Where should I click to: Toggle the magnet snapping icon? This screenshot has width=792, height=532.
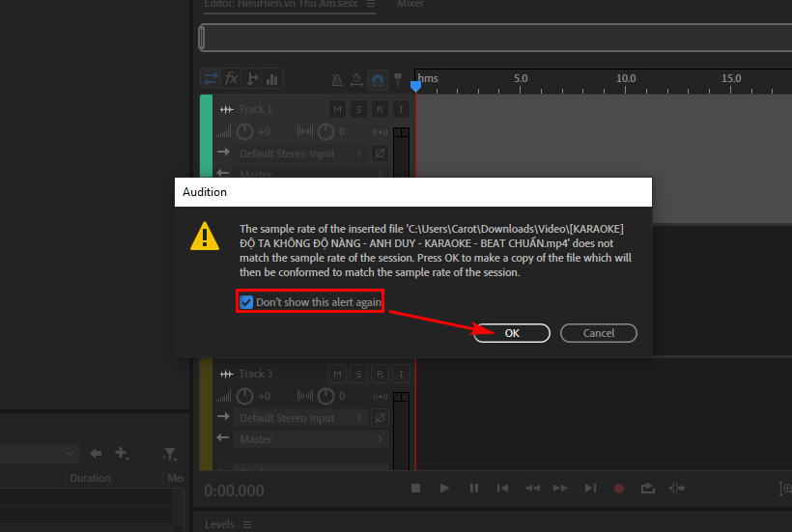tap(379, 79)
